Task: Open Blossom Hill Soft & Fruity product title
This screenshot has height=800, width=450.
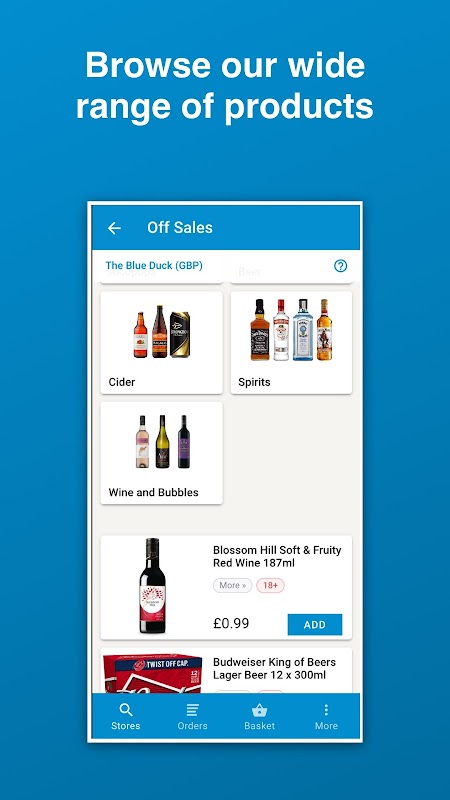Action: 277,557
